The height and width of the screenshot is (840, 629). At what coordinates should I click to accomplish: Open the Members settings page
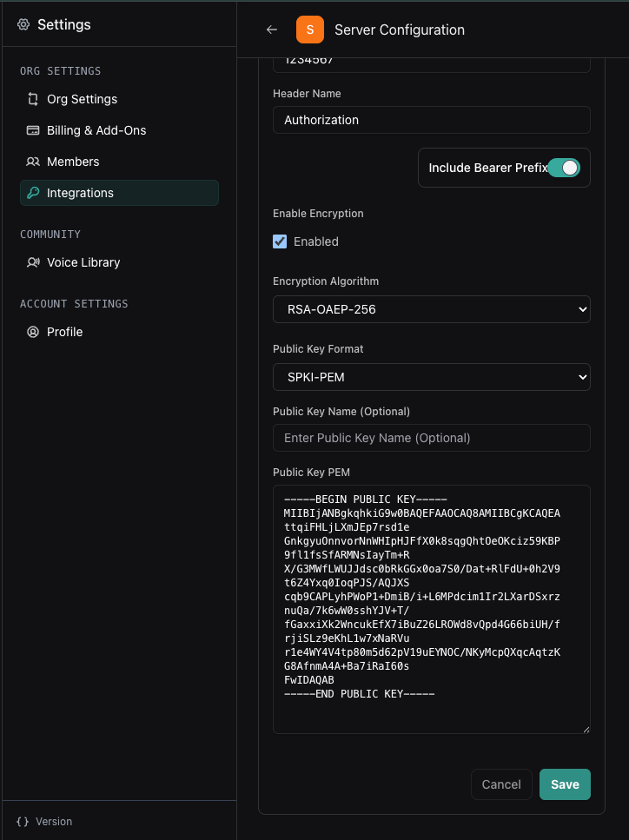[73, 162]
